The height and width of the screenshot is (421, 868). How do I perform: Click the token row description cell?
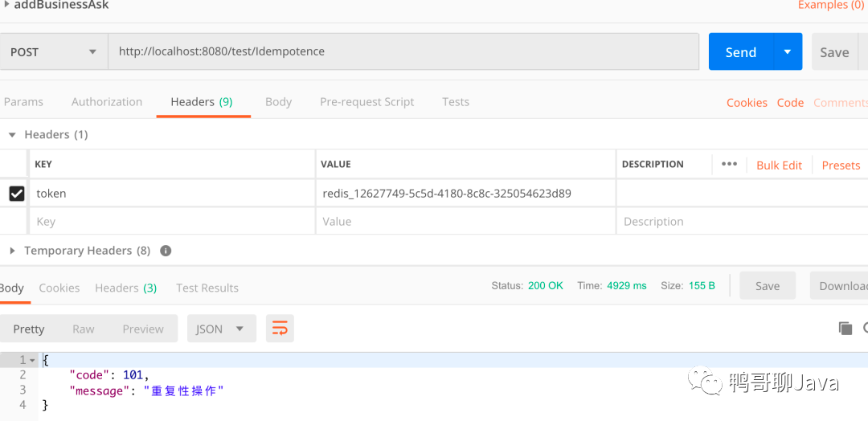[x=743, y=193]
